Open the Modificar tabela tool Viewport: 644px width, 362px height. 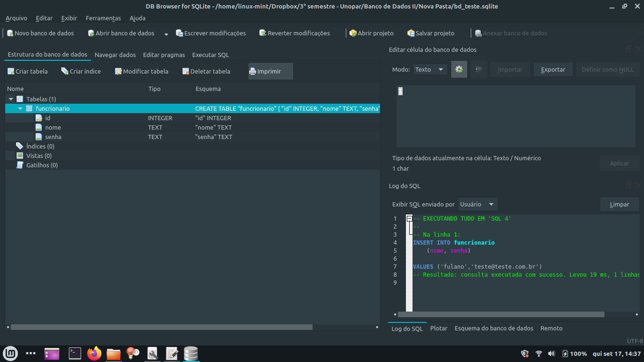(141, 71)
